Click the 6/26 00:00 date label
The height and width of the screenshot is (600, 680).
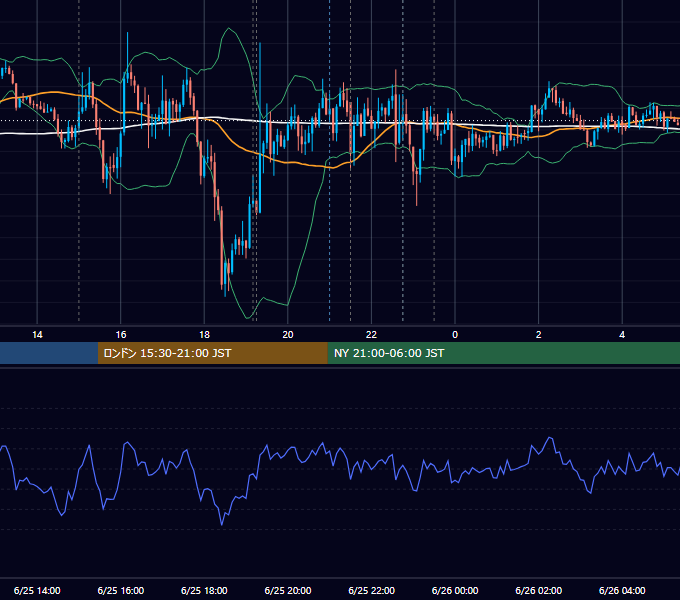point(455,590)
